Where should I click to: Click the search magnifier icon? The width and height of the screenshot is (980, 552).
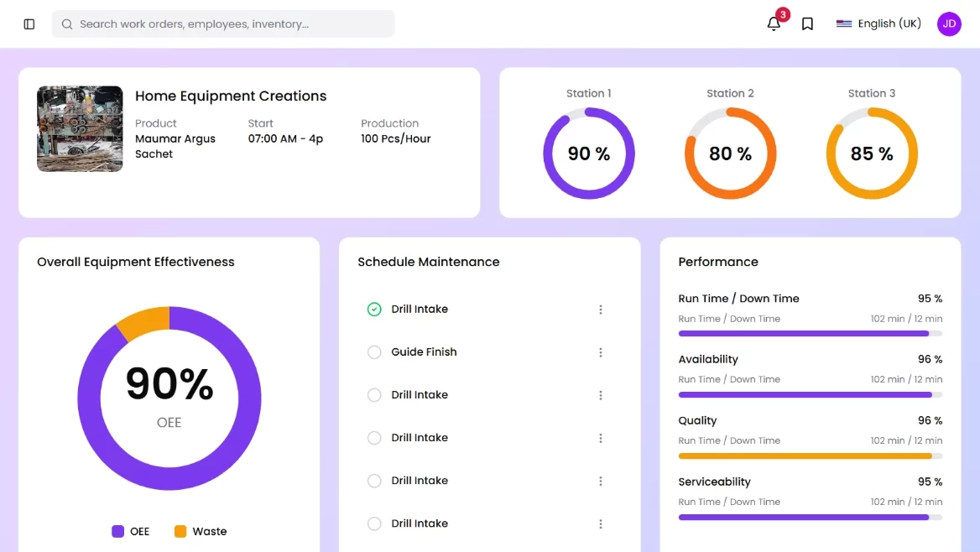click(x=66, y=23)
